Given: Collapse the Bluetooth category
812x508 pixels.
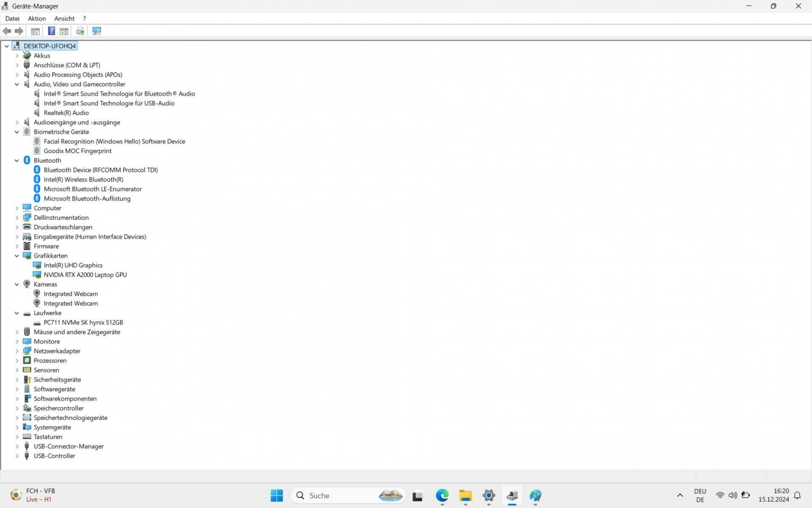Looking at the screenshot, I should 17,160.
